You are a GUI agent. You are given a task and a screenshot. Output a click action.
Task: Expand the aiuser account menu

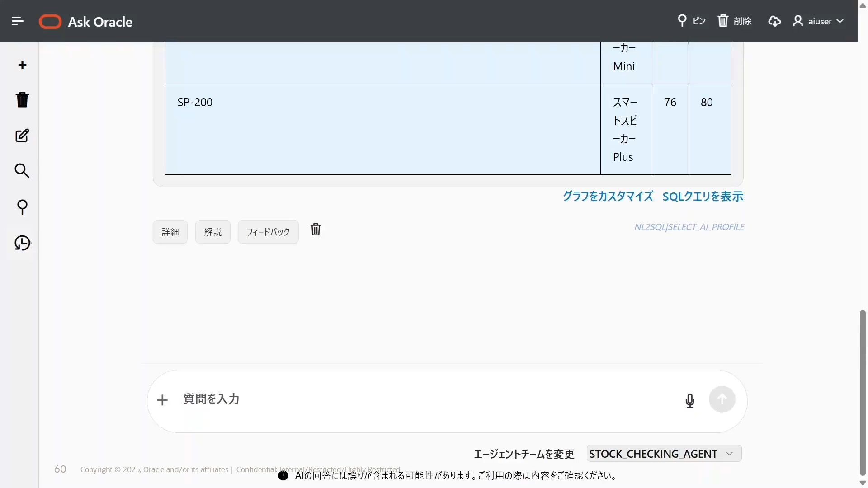point(818,21)
